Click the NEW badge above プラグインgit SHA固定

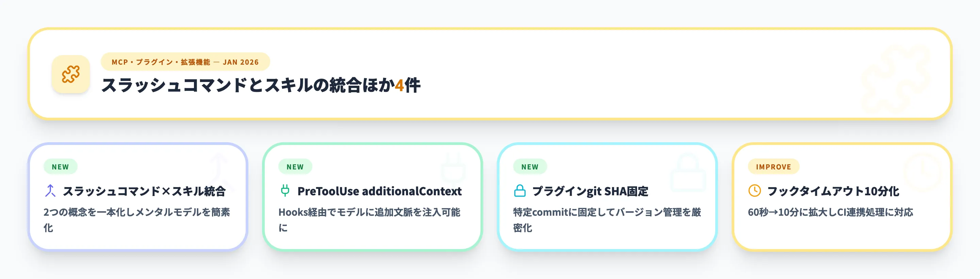[530, 167]
